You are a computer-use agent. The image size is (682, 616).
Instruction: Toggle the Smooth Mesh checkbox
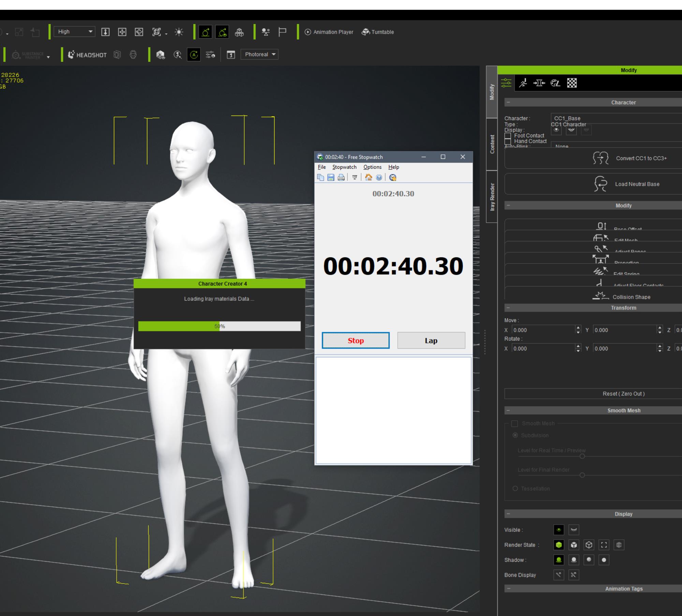pos(515,424)
